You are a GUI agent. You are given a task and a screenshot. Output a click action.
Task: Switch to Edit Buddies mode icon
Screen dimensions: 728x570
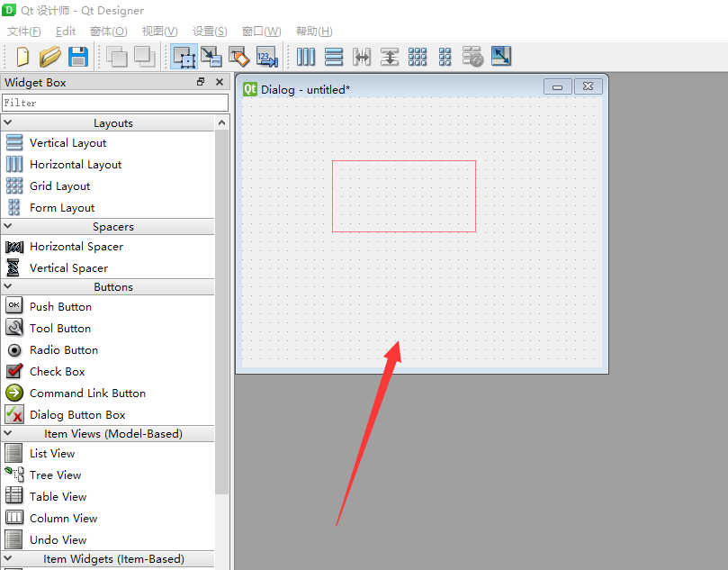(239, 57)
